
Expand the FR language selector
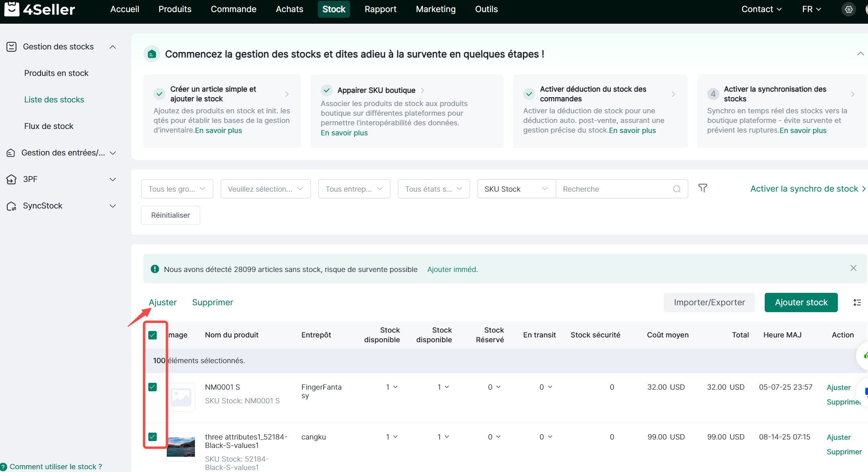click(811, 9)
